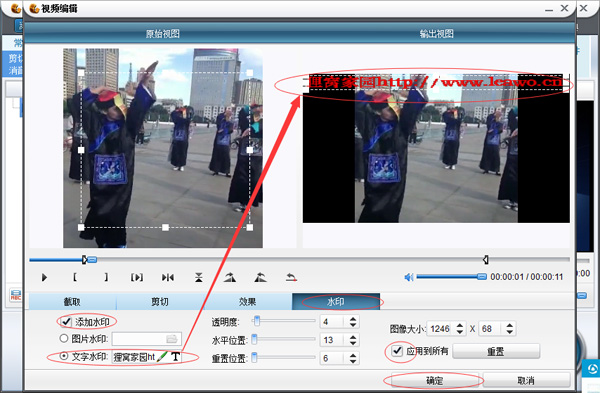The image size is (600, 393).
Task: Click the green pencil edit text icon
Action: point(162,357)
